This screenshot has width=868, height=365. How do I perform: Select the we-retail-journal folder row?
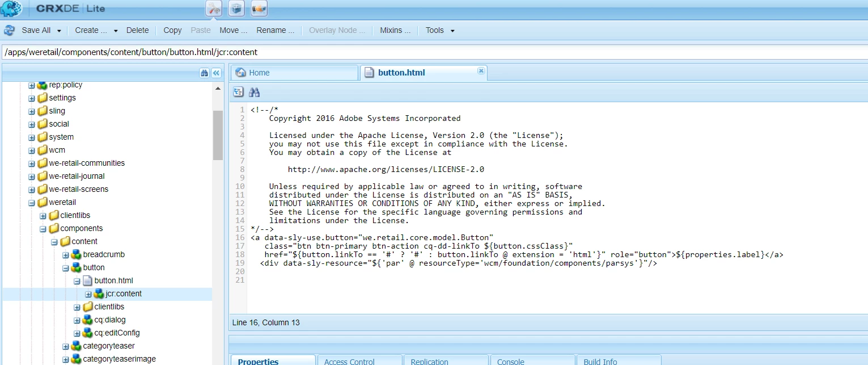[x=107, y=176]
